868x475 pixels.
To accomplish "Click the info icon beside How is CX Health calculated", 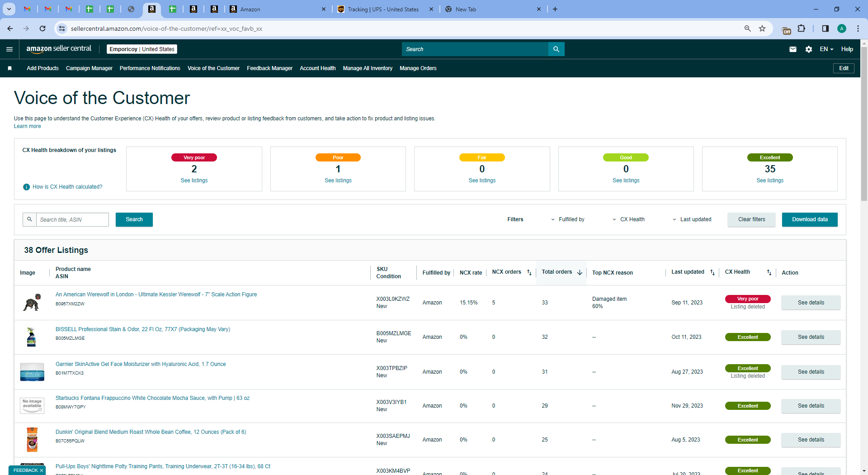I will pos(27,187).
